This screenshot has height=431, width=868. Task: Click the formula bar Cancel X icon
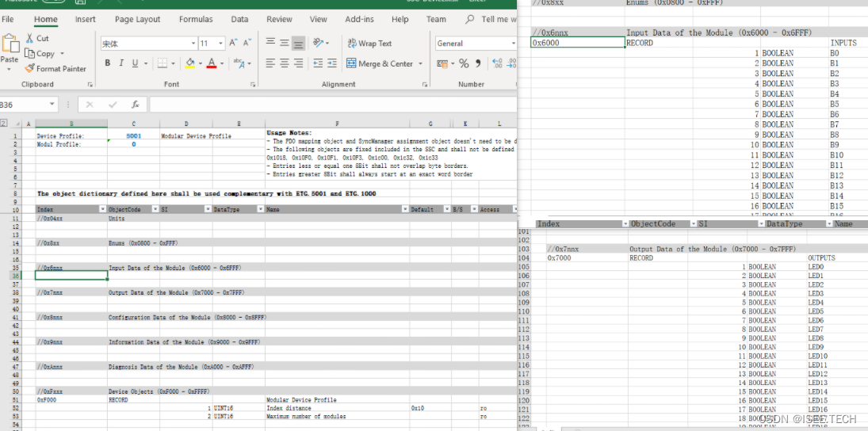90,105
